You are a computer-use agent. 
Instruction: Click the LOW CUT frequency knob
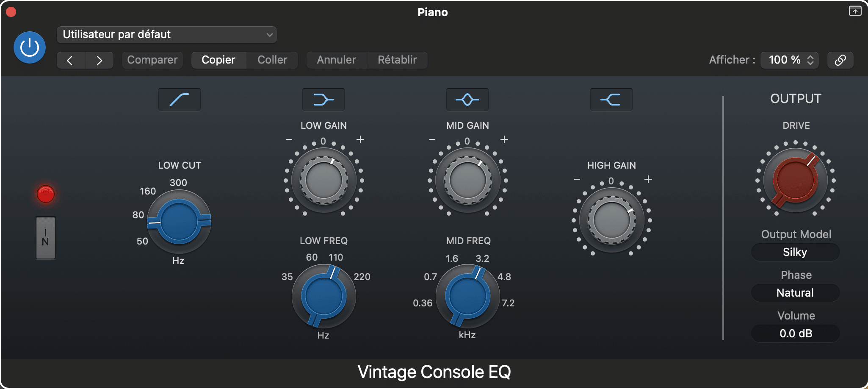[179, 222]
